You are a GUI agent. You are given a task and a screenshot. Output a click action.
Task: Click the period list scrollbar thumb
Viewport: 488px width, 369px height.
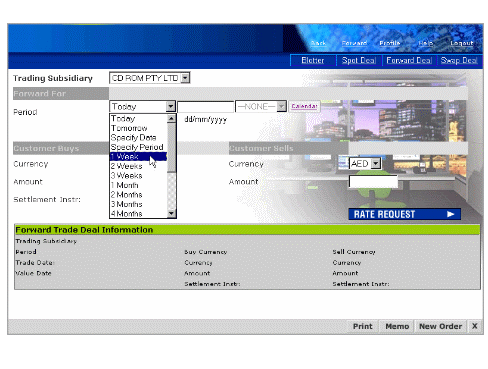(171, 147)
